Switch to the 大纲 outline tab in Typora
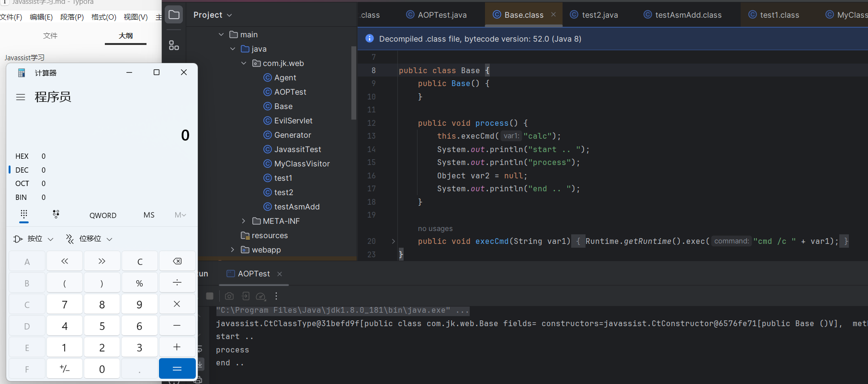The image size is (868, 384). point(126,36)
